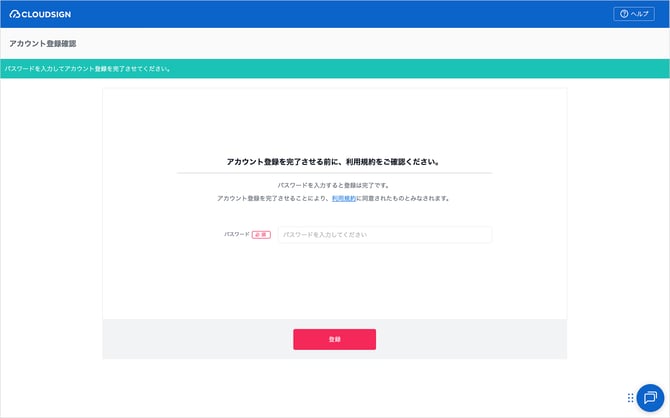
Task: Click the パスワード field label
Action: (x=237, y=234)
